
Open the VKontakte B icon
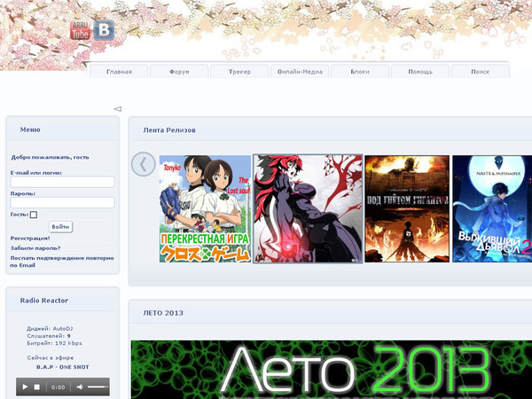point(104,30)
